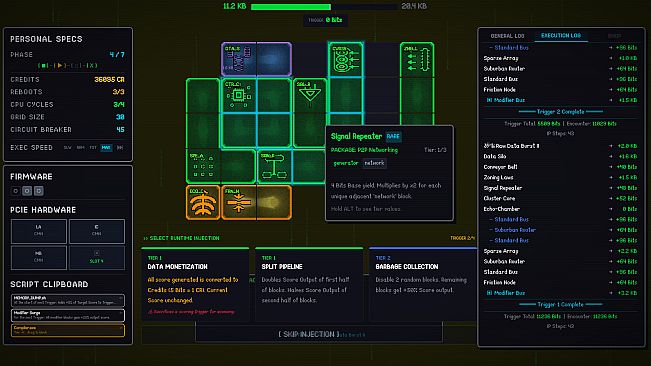Image resolution: width=651 pixels, height=366 pixels.
Task: Click the Grid Size value
Action: tap(120, 117)
